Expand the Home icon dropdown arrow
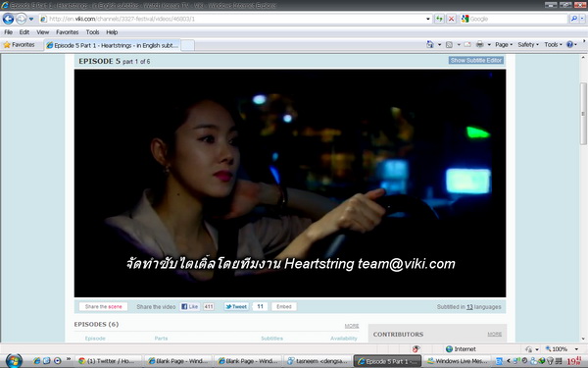Viewport: 588px width, 368px height. 439,45
